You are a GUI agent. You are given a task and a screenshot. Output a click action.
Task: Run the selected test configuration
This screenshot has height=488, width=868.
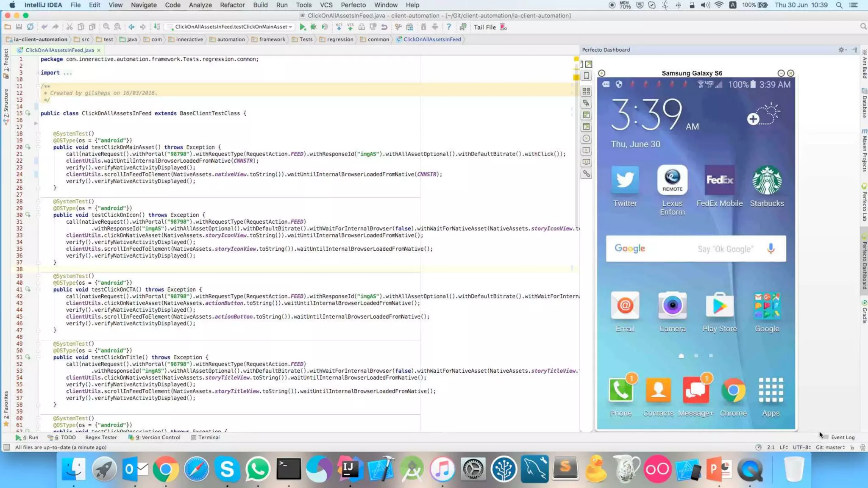point(303,27)
